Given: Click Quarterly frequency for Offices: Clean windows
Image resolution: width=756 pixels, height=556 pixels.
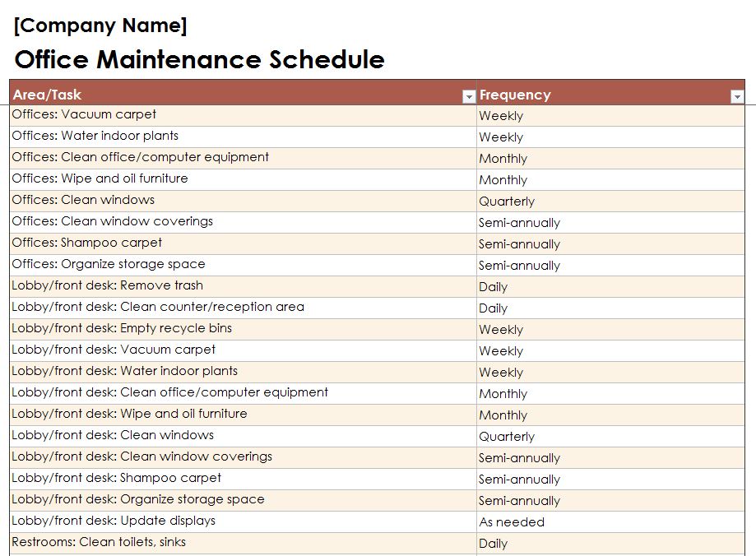Looking at the screenshot, I should (x=610, y=201).
